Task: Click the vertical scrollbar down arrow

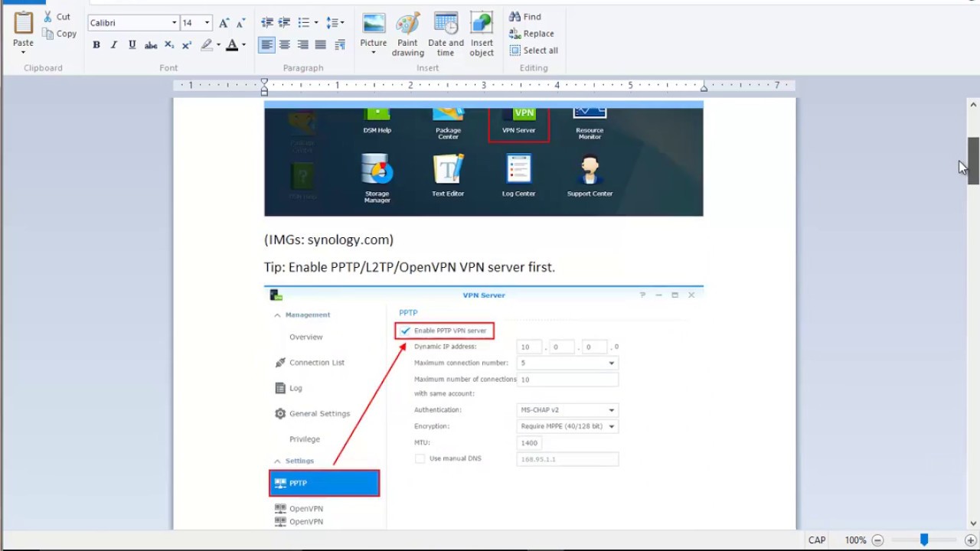Action: click(x=973, y=524)
